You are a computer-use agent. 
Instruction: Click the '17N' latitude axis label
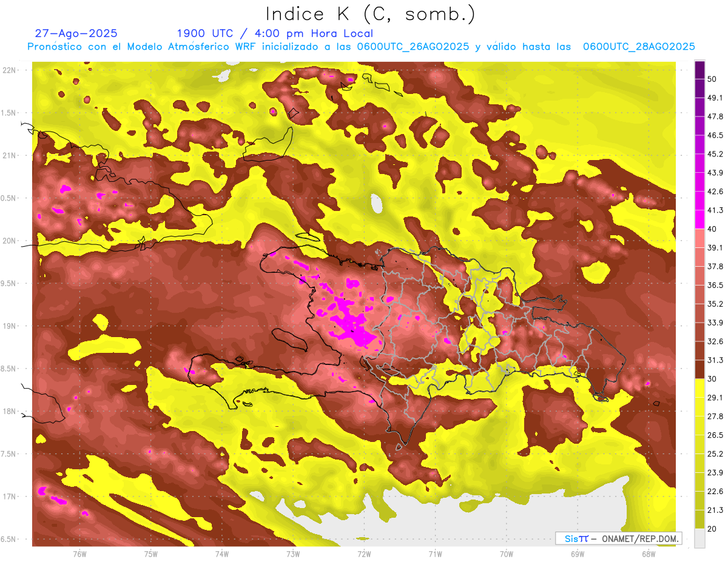(10, 497)
